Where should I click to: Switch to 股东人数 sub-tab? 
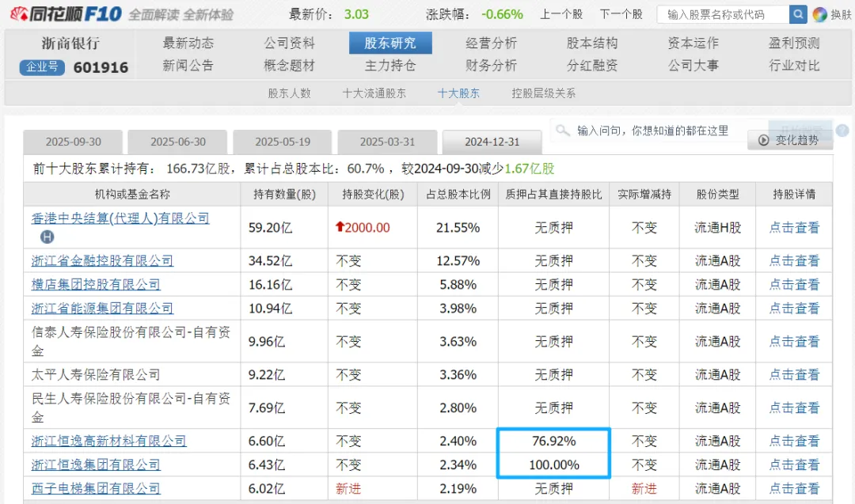pos(289,93)
